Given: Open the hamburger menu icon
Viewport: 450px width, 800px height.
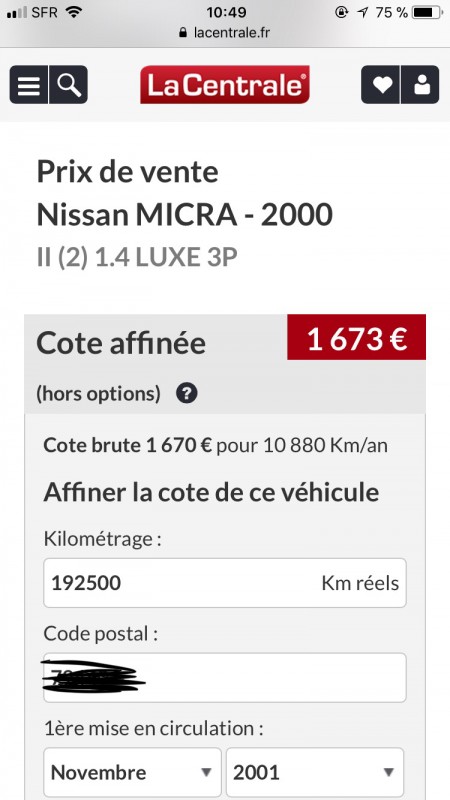Looking at the screenshot, I should (29, 85).
